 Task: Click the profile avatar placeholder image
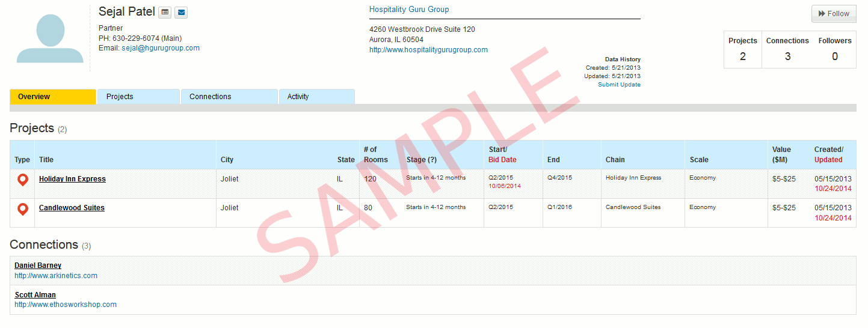click(50, 38)
